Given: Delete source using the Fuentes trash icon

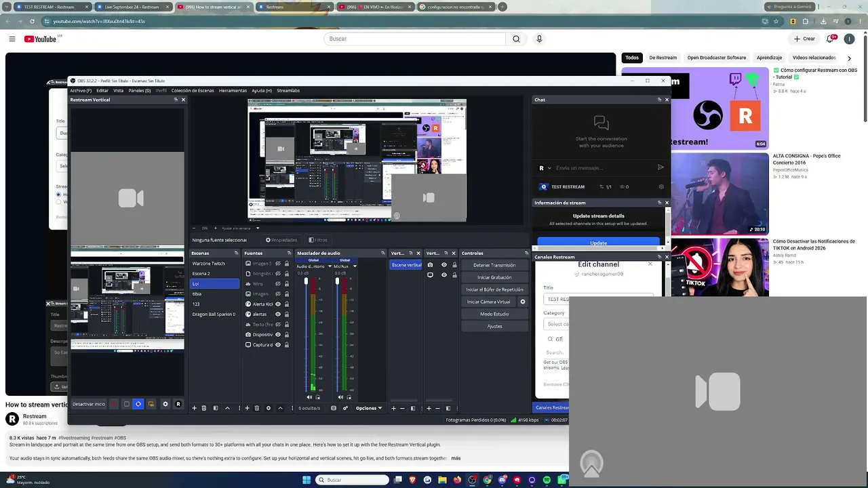Looking at the screenshot, I should pos(257,408).
